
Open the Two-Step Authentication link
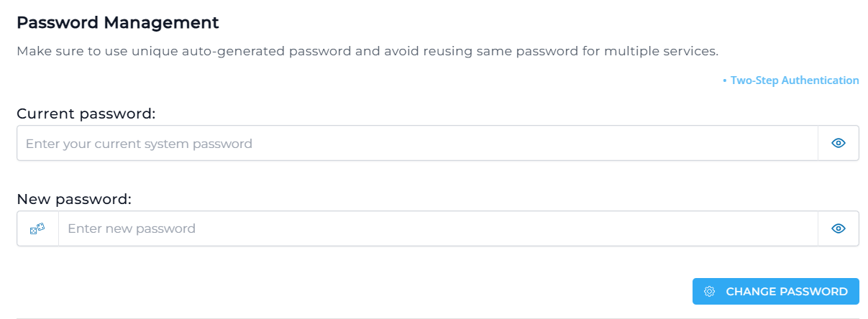tap(790, 80)
